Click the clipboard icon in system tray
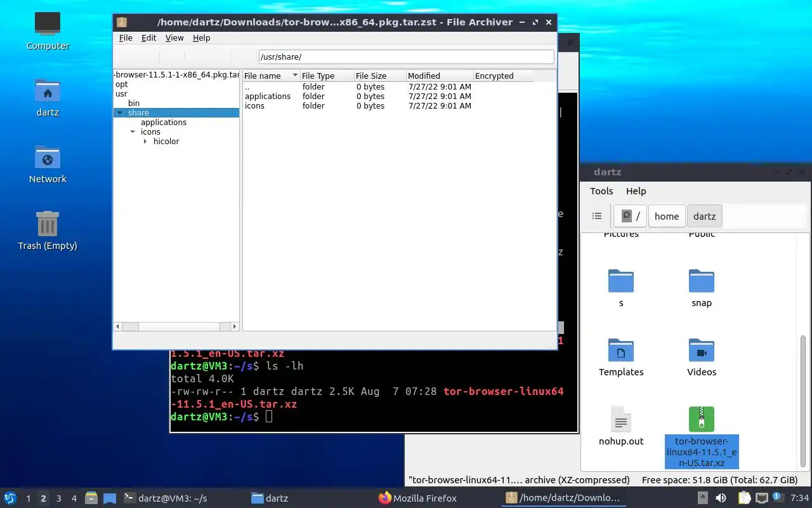Screen dimensions: 812x508 coord(743,498)
